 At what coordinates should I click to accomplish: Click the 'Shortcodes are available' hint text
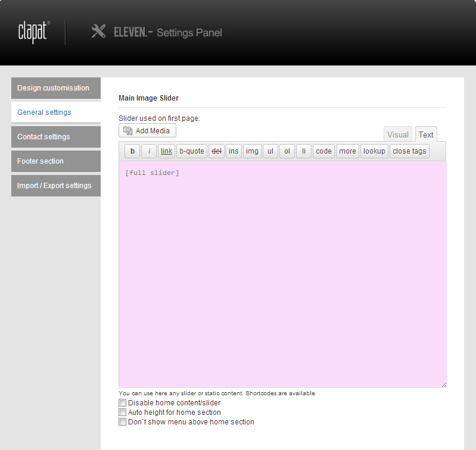(280, 393)
